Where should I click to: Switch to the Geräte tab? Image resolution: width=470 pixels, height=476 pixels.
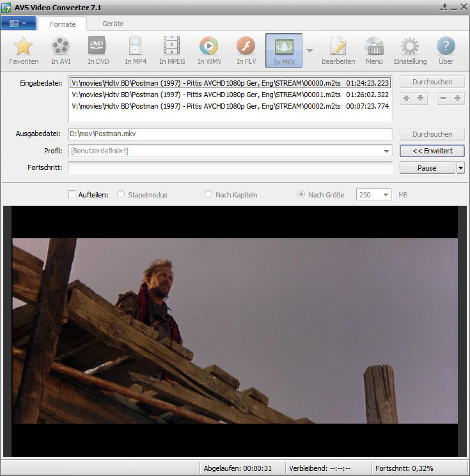[x=113, y=24]
